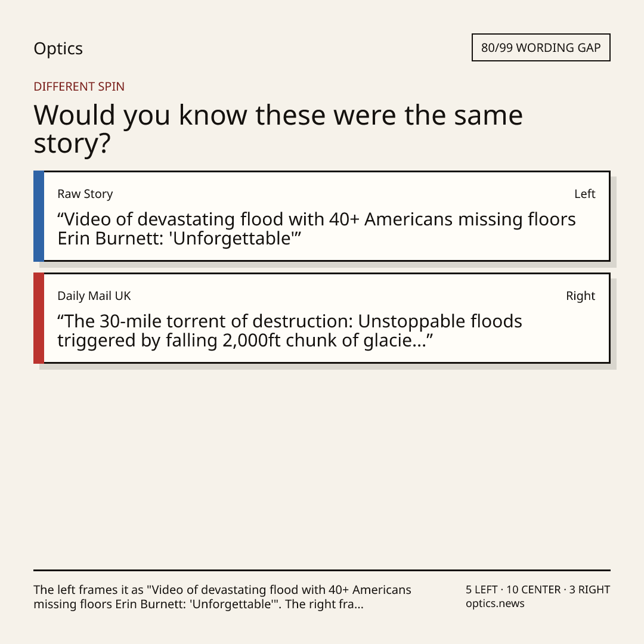
Task: Click the Optics logo text
Action: point(58,48)
